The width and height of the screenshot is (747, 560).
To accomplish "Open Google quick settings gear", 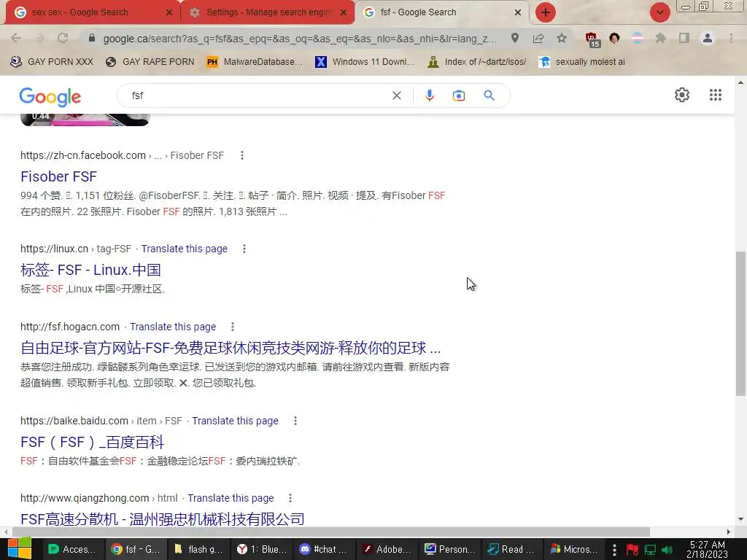I will click(x=682, y=95).
